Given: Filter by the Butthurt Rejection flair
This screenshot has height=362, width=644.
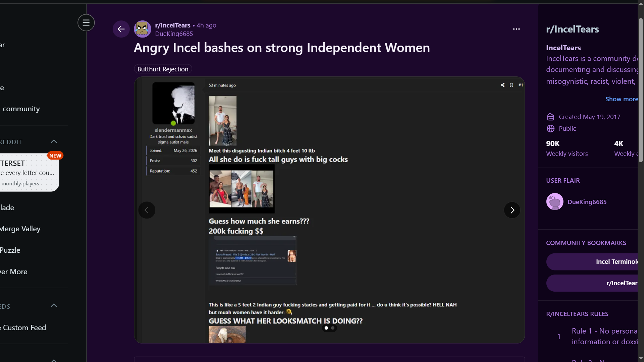Looking at the screenshot, I should coord(163,69).
